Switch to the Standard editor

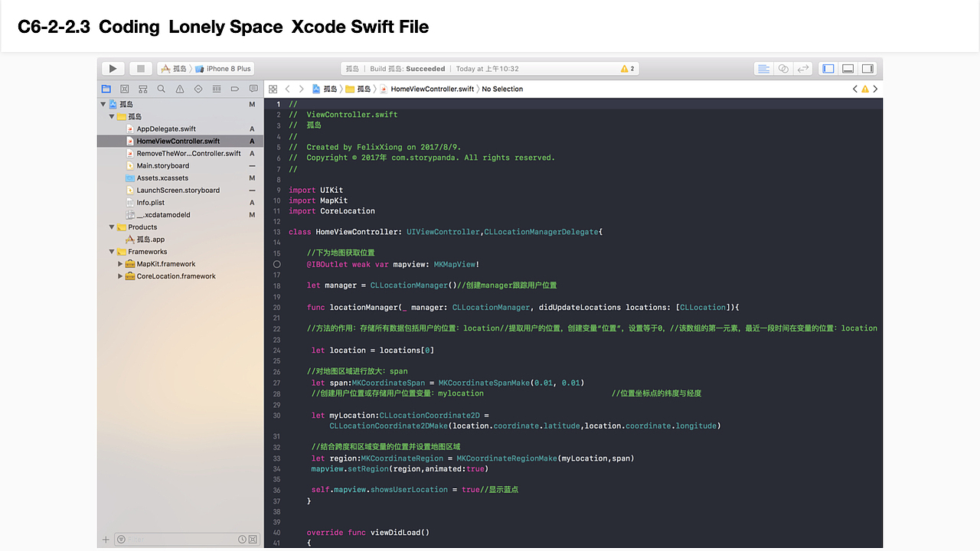pyautogui.click(x=763, y=68)
